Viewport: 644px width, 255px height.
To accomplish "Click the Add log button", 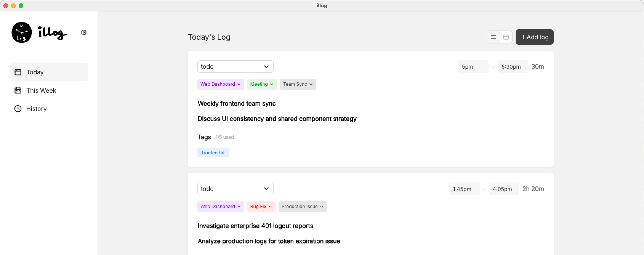I will tap(534, 37).
